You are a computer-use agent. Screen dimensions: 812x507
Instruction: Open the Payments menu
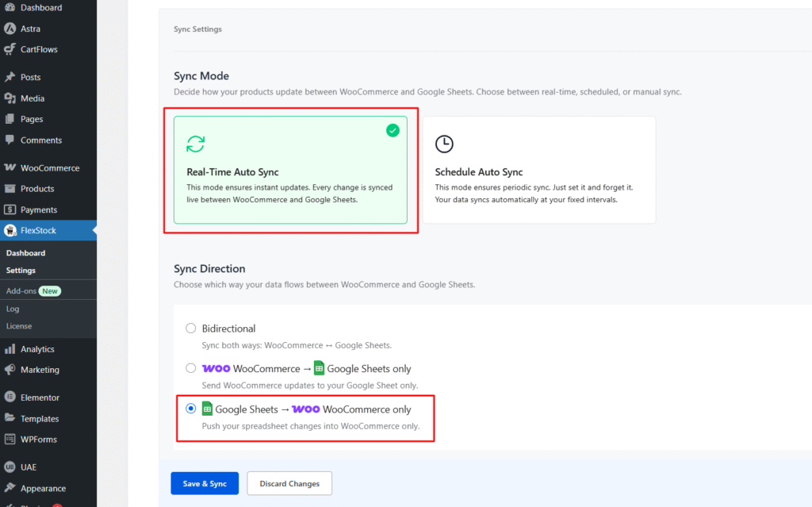[48, 209]
